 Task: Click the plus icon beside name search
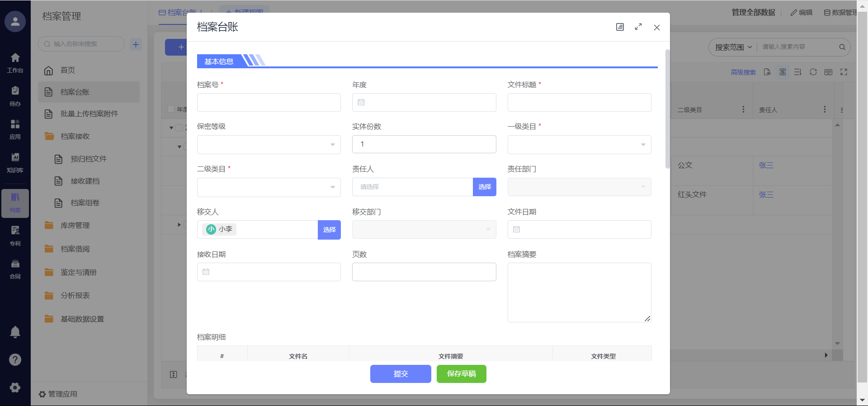[136, 44]
